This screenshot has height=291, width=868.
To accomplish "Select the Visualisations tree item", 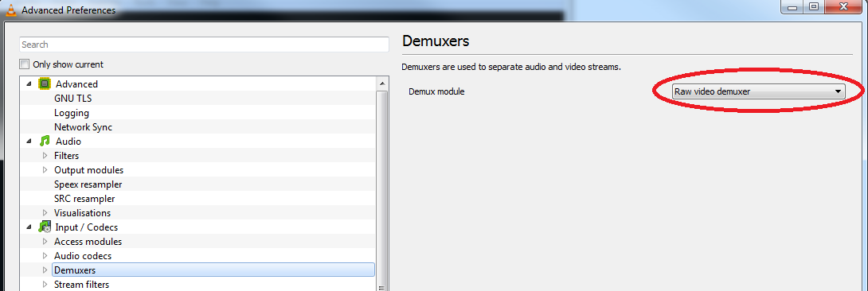I will tap(83, 212).
